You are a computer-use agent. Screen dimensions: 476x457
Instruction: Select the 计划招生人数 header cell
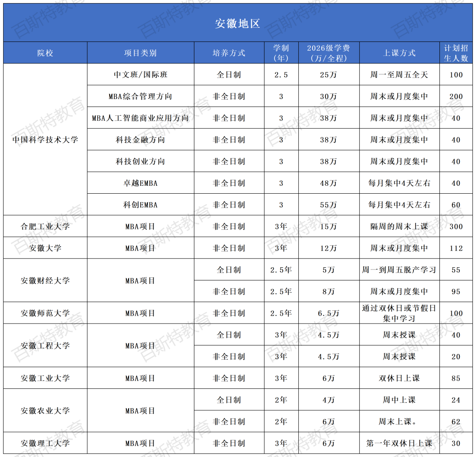click(456, 53)
